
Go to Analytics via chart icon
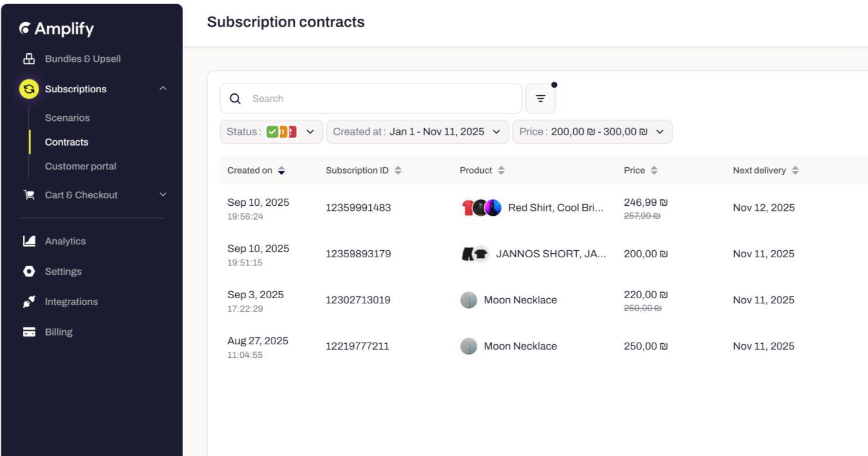(29, 241)
